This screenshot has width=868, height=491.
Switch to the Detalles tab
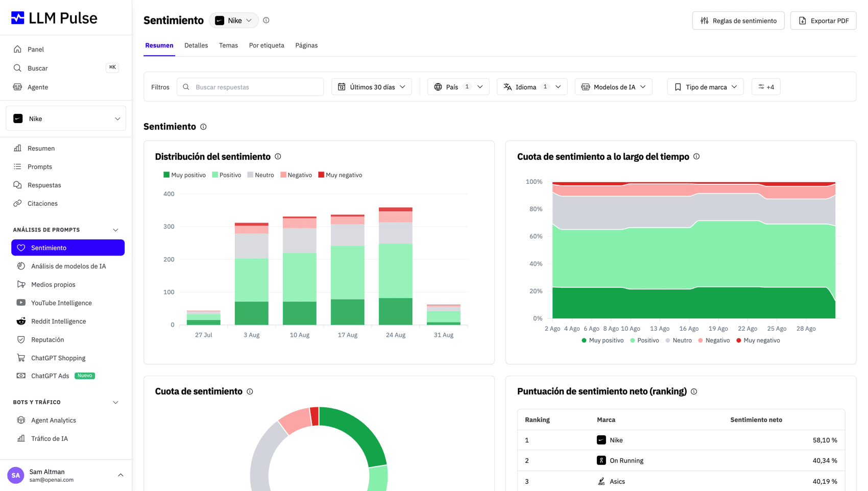(x=196, y=45)
